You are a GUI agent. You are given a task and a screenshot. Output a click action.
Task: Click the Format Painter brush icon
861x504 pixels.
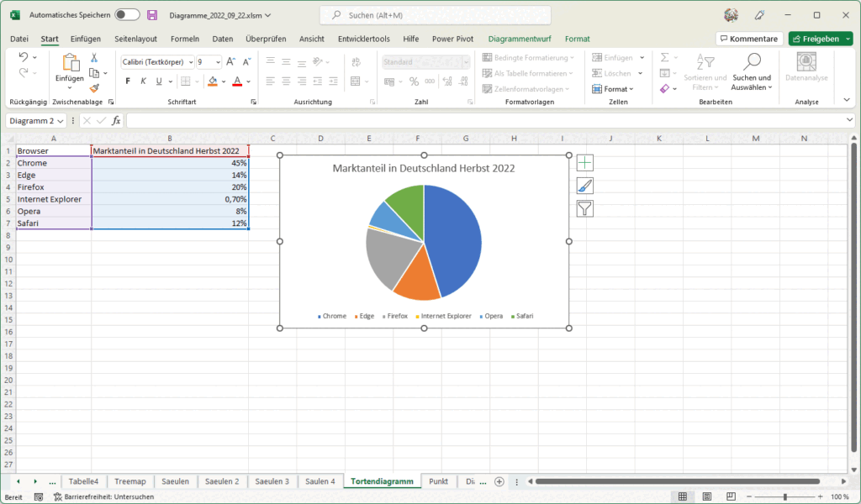click(x=94, y=88)
